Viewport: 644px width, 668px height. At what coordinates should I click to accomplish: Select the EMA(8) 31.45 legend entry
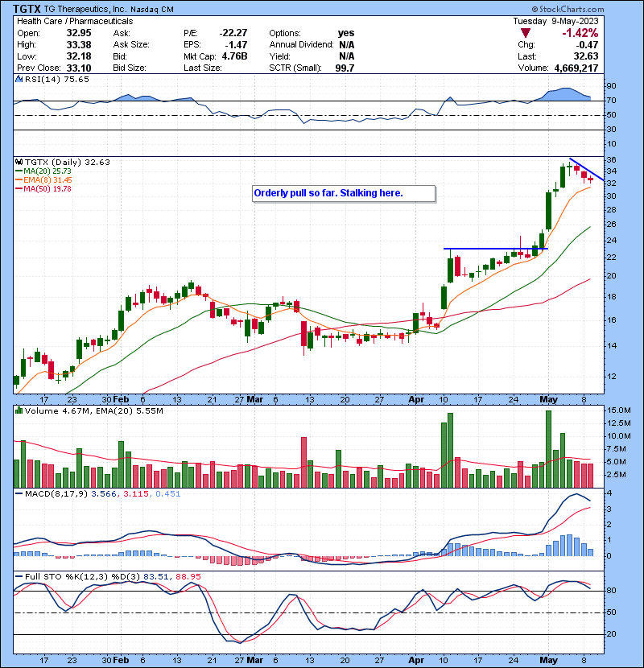click(44, 179)
